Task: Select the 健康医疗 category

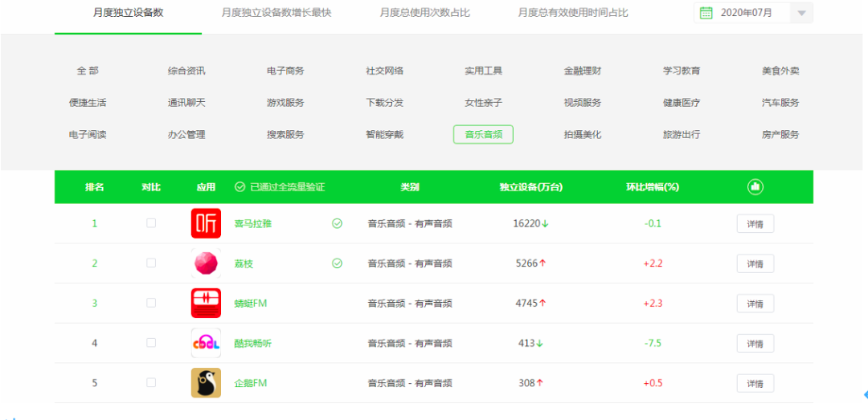Action: 682,102
